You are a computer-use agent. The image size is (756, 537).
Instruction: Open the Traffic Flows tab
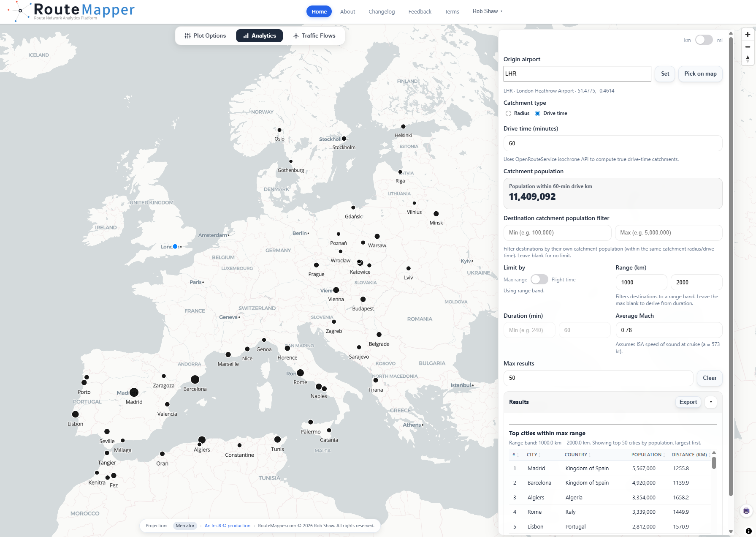[314, 35]
